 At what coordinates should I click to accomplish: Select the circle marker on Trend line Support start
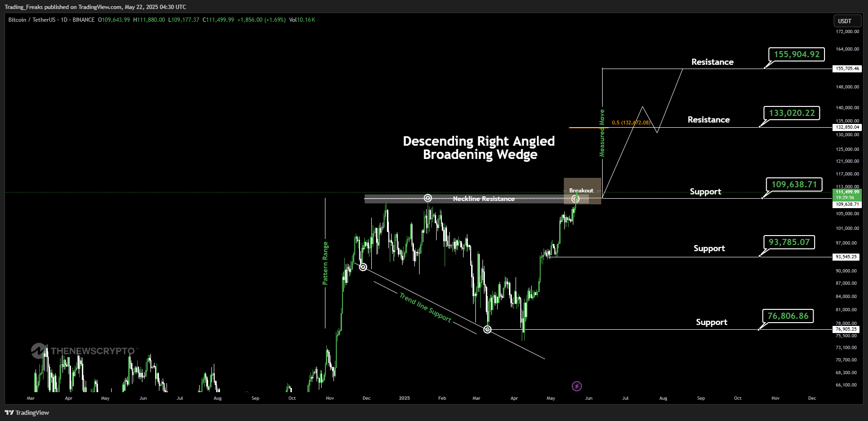(363, 267)
